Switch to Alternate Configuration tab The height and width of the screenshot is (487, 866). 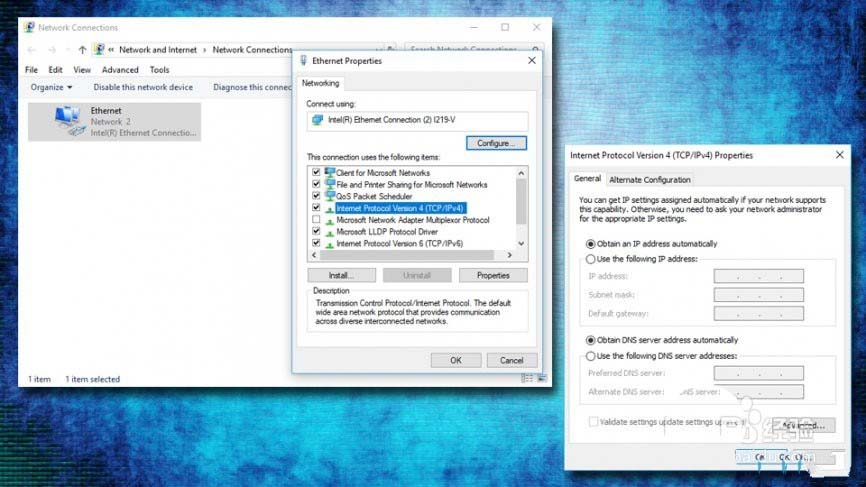coord(650,180)
